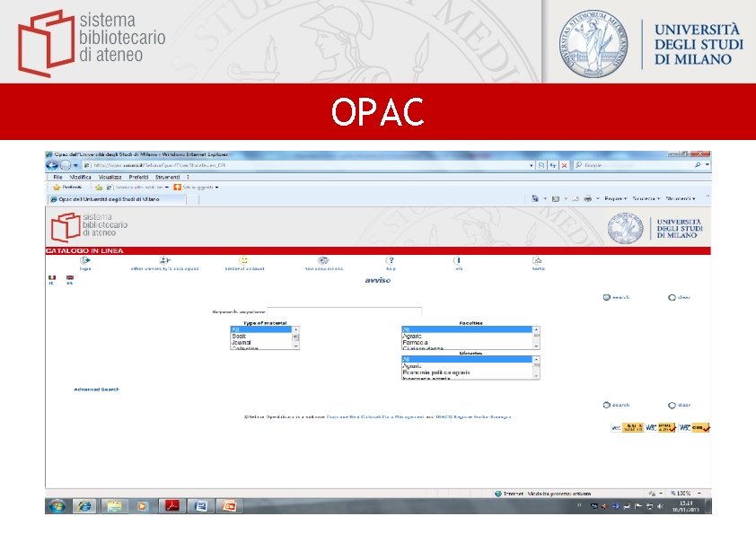Go to the catalog home icon
The width and height of the screenshot is (756, 534).
[538, 260]
